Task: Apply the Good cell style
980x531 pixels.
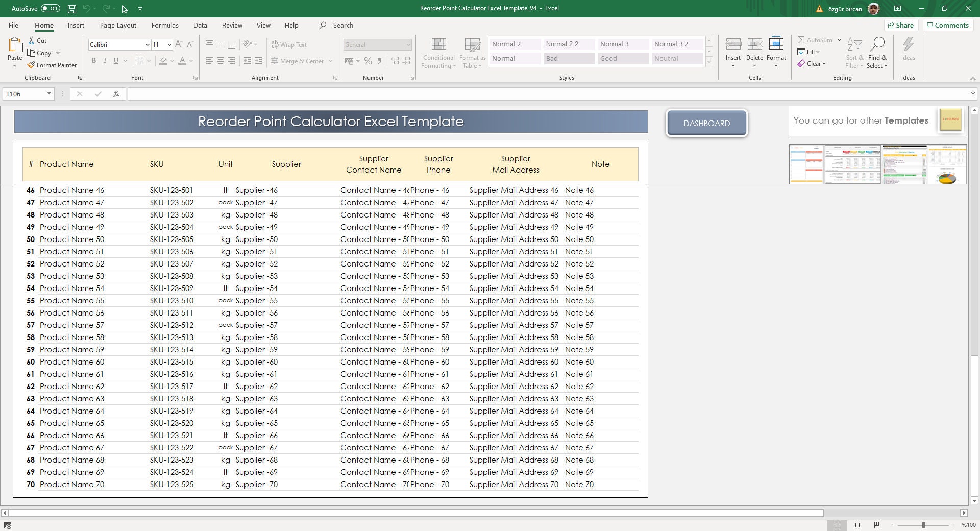Action: pyautogui.click(x=623, y=58)
